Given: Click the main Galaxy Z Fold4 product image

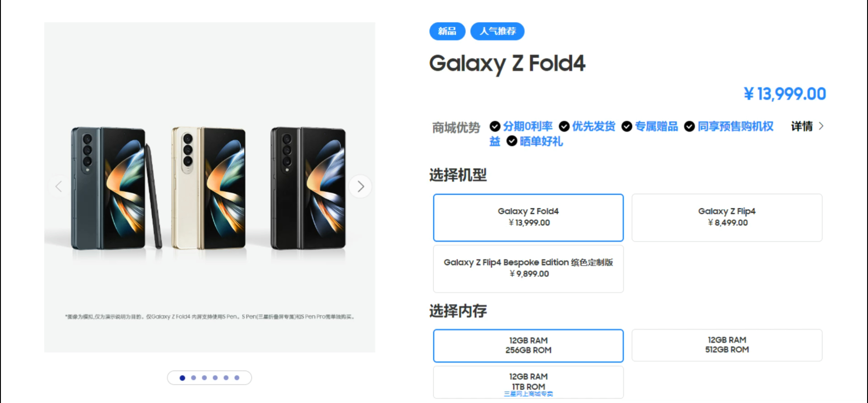Looking at the screenshot, I should tap(209, 187).
